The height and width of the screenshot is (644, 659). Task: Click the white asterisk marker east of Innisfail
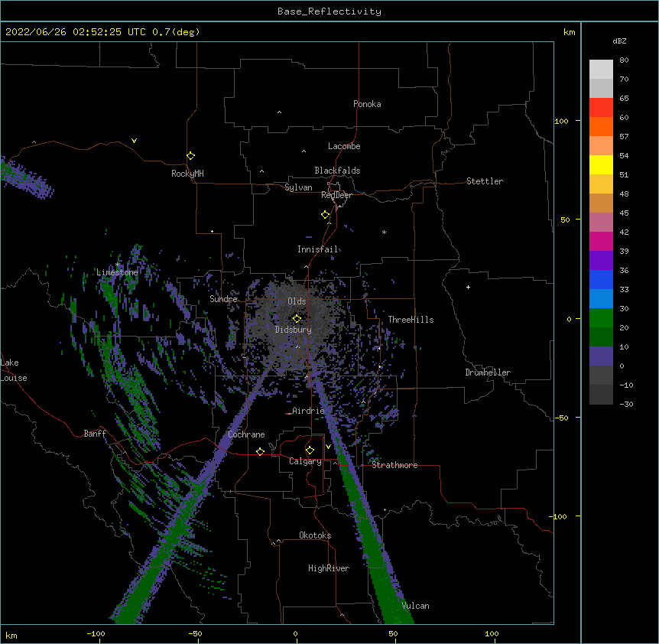coord(384,233)
